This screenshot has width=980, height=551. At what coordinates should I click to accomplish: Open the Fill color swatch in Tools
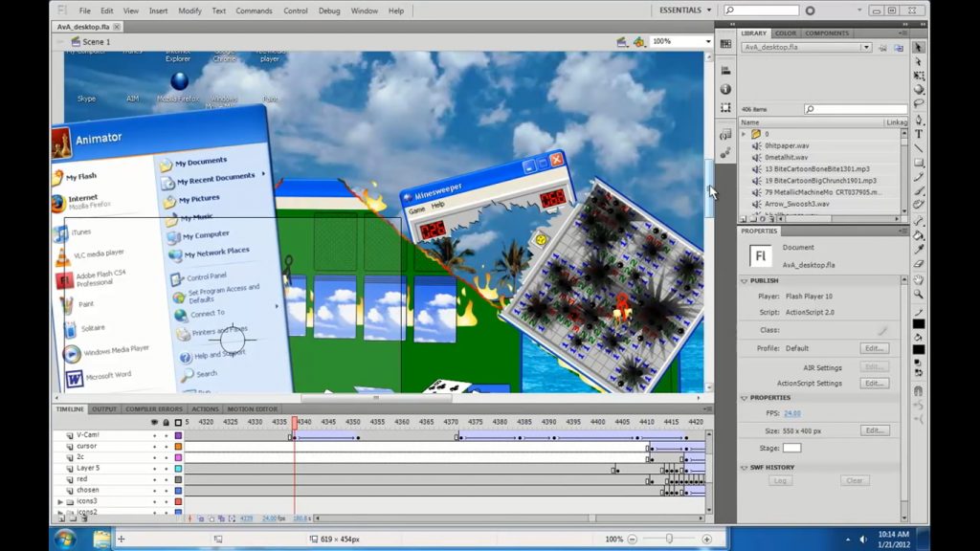pos(918,350)
